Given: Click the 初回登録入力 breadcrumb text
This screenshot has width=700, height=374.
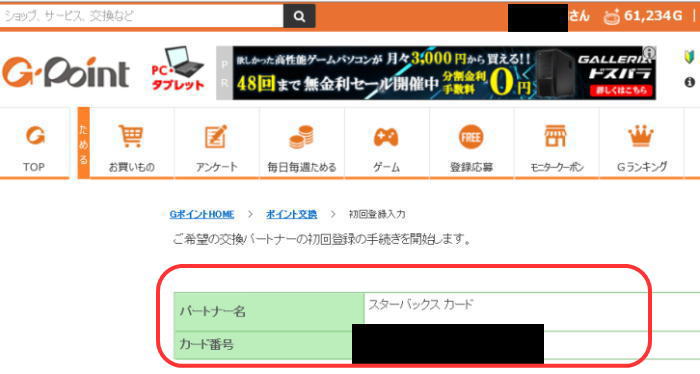Looking at the screenshot, I should (377, 214).
